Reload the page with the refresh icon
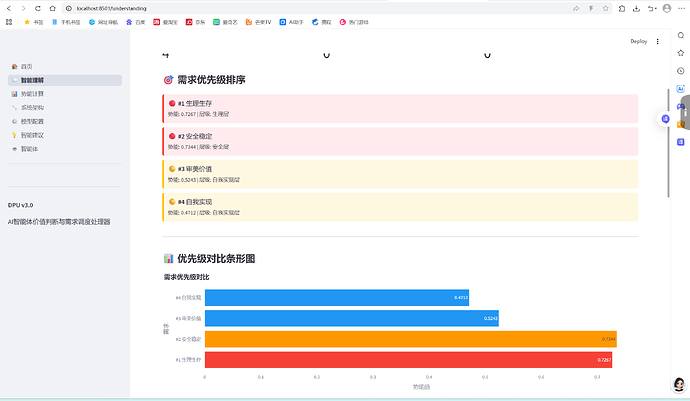690x401 pixels. [38, 8]
